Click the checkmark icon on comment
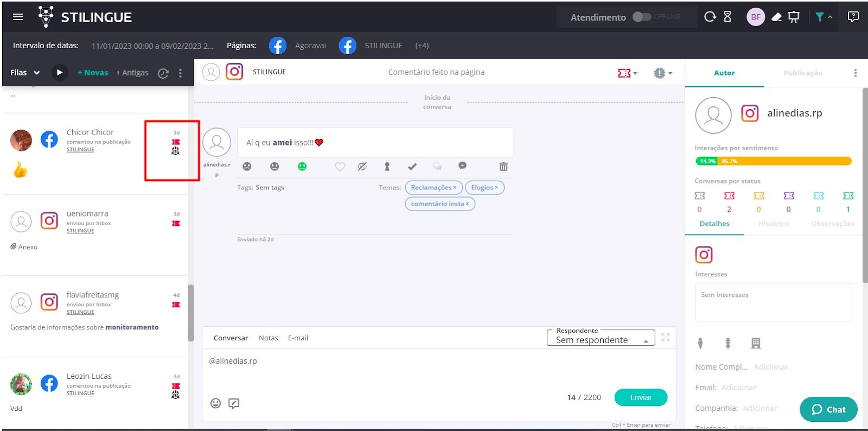This screenshot has height=431, width=868. click(412, 167)
